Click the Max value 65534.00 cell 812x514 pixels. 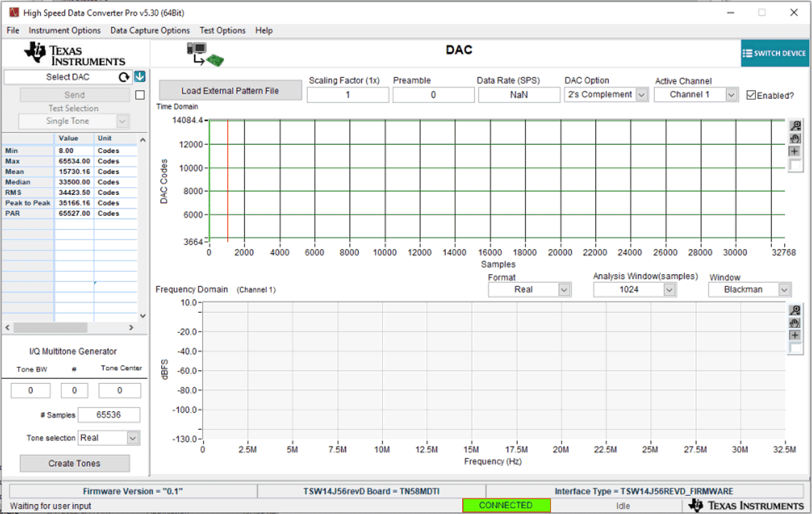tap(74, 161)
